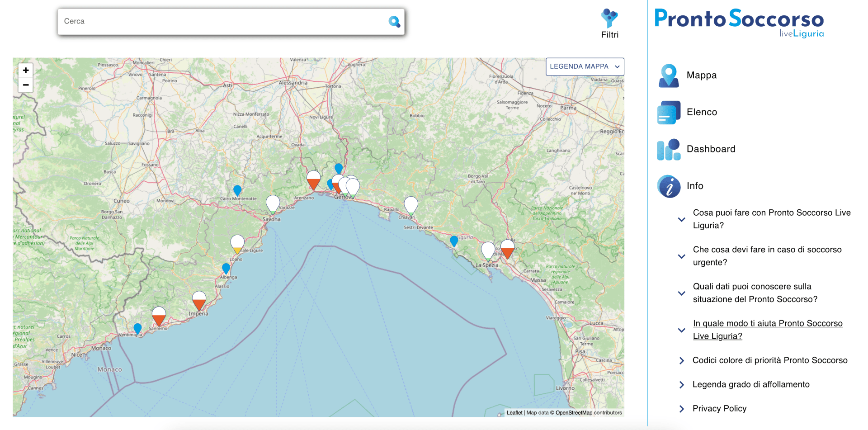Screen dimensions: 868x430
Task: Click the blue marker near Ventimiglia
Action: click(x=137, y=329)
